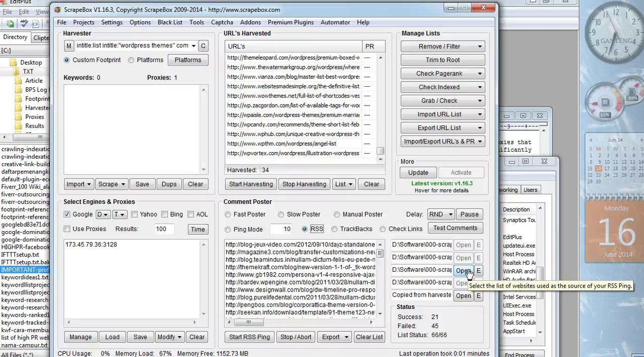Enable the Bing engine checkbox
Image resolution: width=644 pixels, height=357 pixels.
(164, 214)
